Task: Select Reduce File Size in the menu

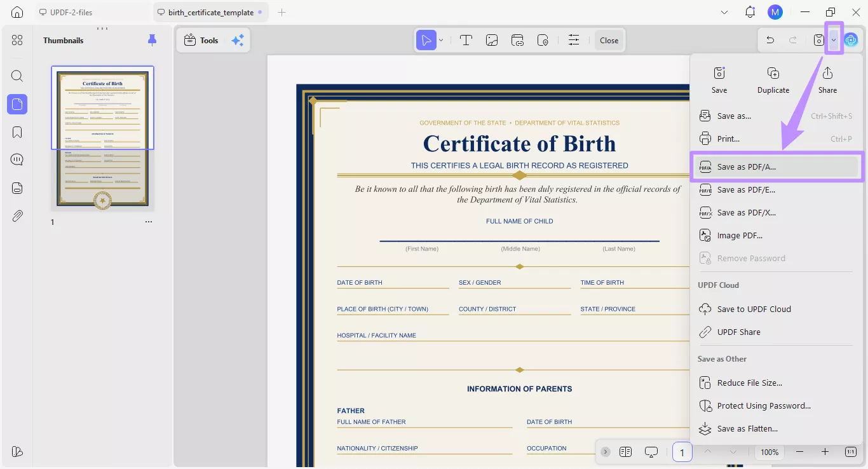Action: click(750, 382)
